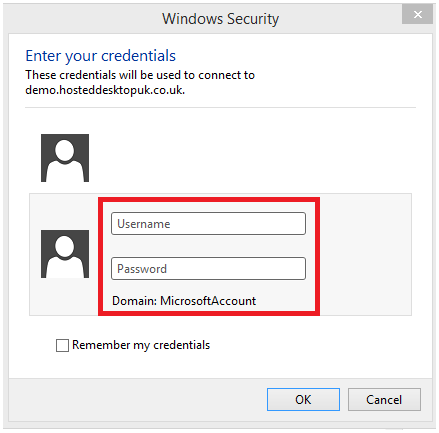Confirm credentials with the OK button
The image size is (439, 433).
pyautogui.click(x=303, y=399)
